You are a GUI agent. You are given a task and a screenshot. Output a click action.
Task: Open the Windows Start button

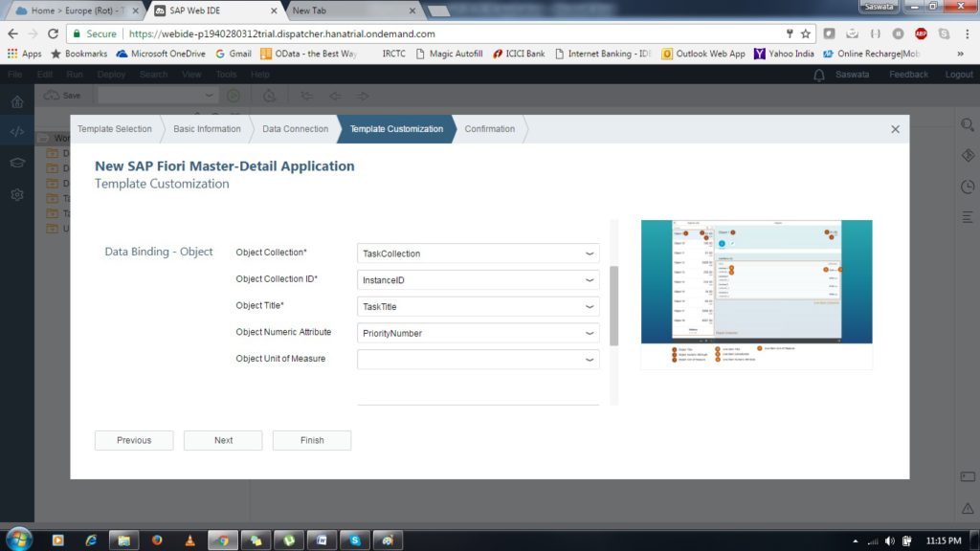pos(19,540)
